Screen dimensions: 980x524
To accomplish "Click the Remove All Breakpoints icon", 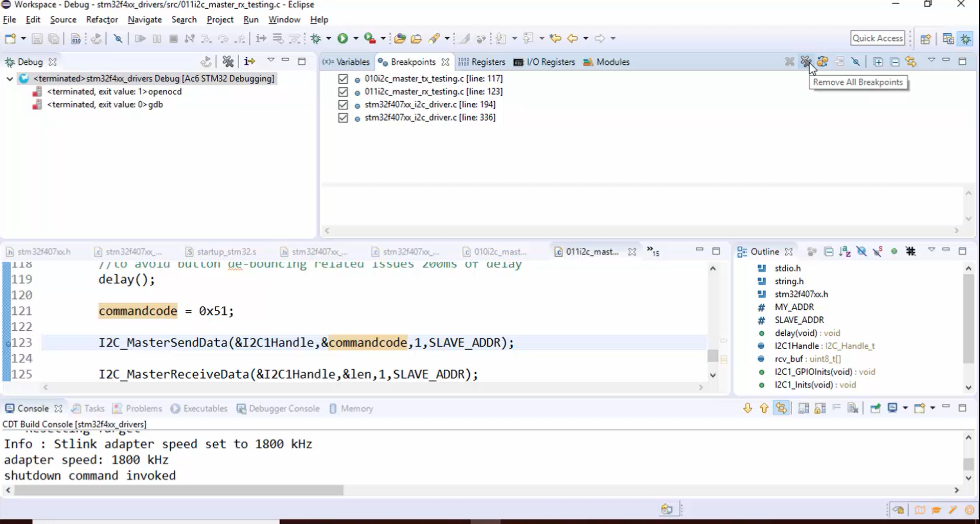I will click(x=806, y=62).
